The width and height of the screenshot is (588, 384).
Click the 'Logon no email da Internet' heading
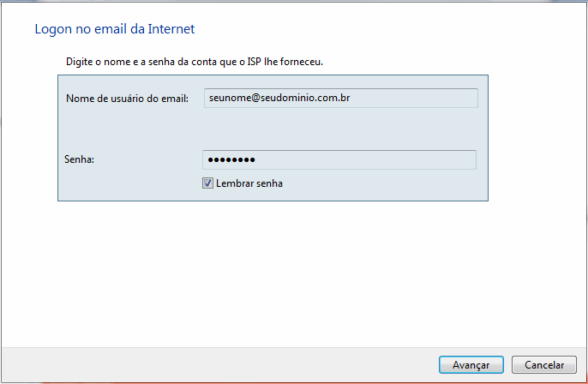[115, 29]
